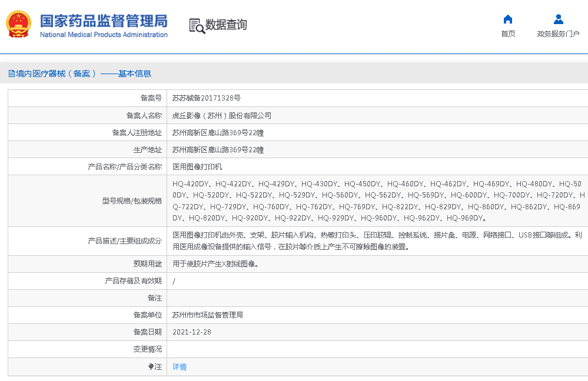Click the 国家药品监督管理局 site title
The image size is (588, 381).
coord(104,21)
